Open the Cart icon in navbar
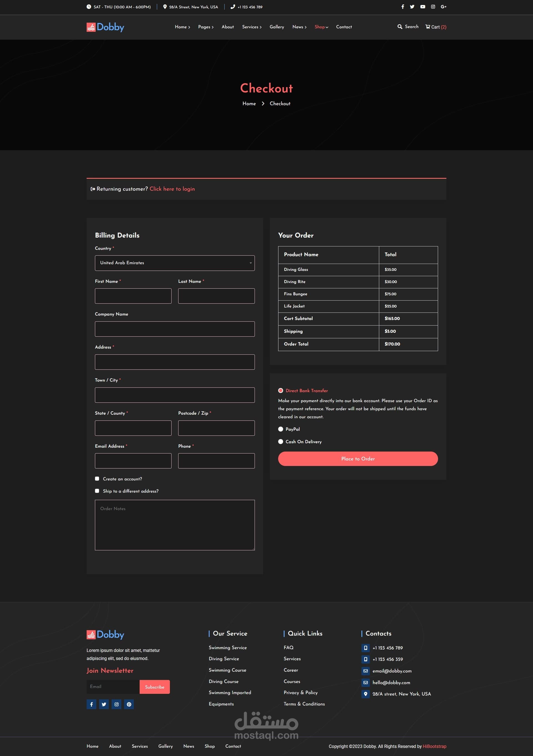This screenshot has height=756, width=533. [x=428, y=27]
